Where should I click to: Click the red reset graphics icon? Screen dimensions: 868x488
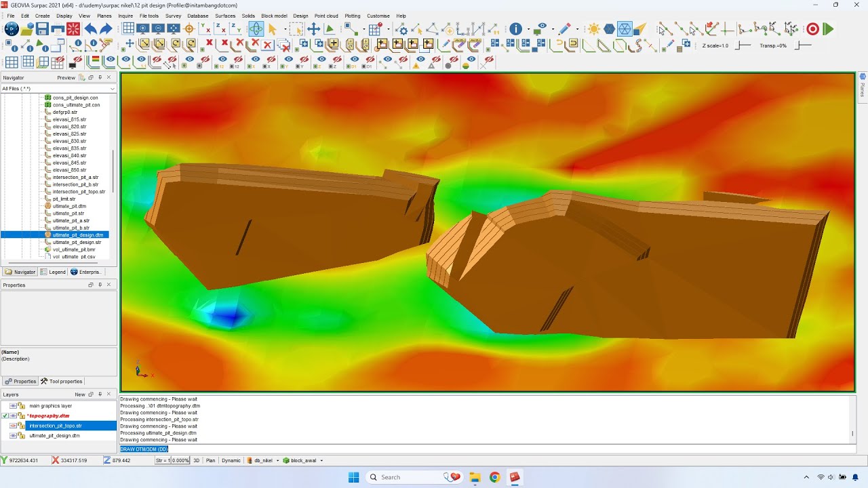point(73,28)
